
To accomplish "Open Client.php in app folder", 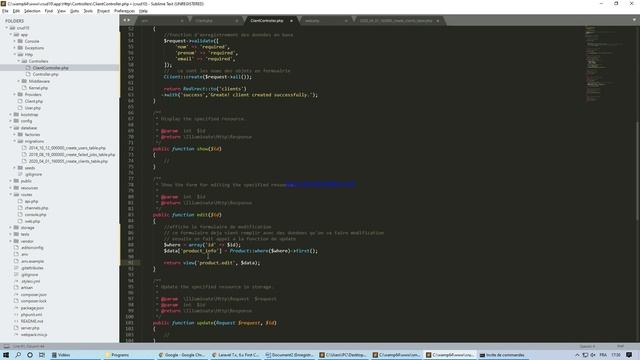I will click(33, 101).
